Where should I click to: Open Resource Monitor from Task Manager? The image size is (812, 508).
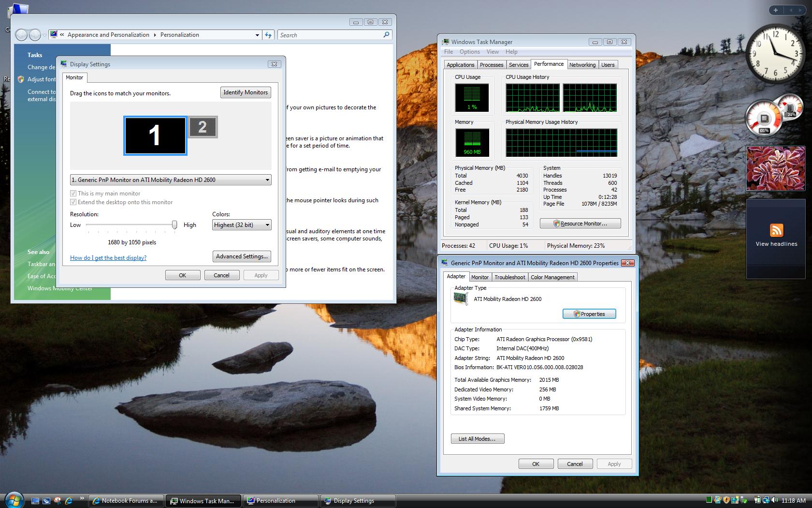580,224
